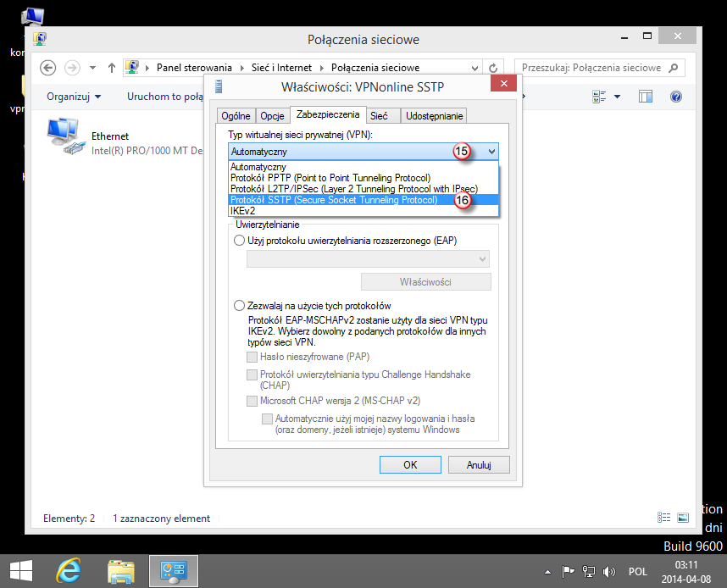Check the Challenge Handshake (CHAP) checkbox
This screenshot has height=588, width=727.
tap(253, 374)
